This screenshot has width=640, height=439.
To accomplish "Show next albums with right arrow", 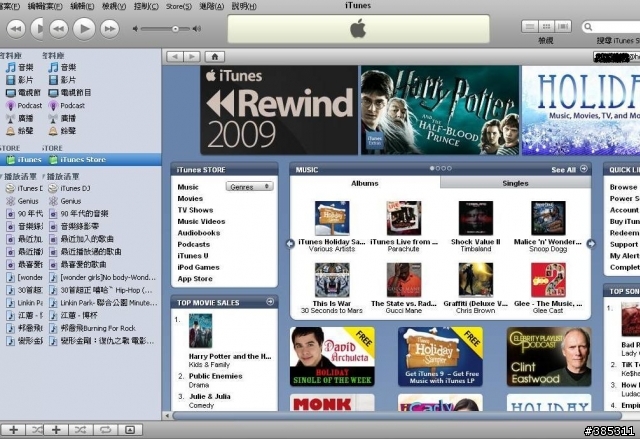I will [591, 244].
